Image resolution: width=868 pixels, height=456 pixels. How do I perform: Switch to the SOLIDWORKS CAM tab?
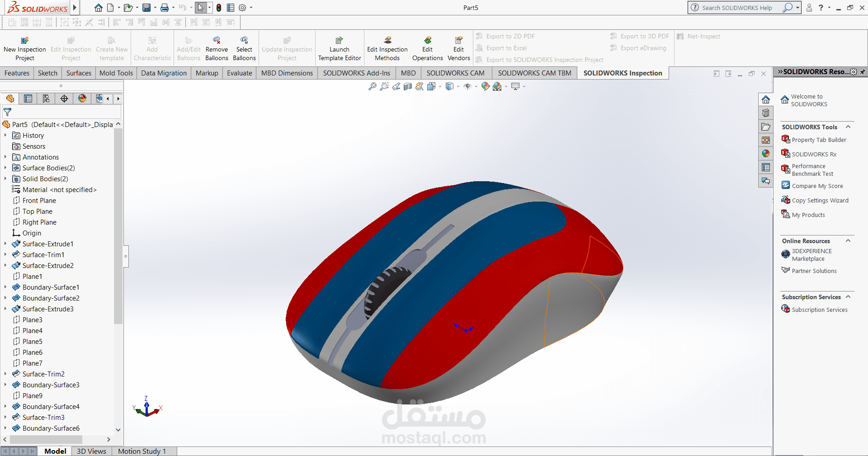pyautogui.click(x=455, y=73)
